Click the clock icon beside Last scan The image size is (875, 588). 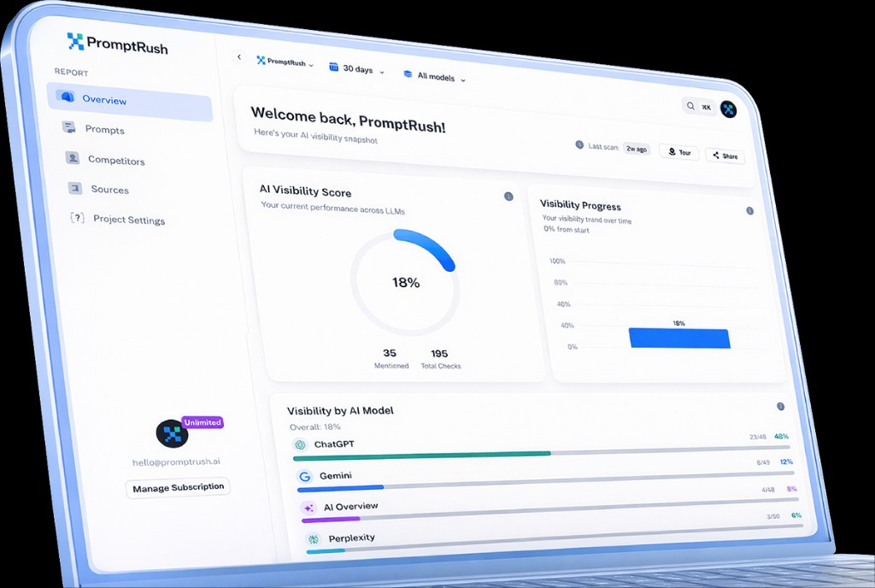click(579, 144)
